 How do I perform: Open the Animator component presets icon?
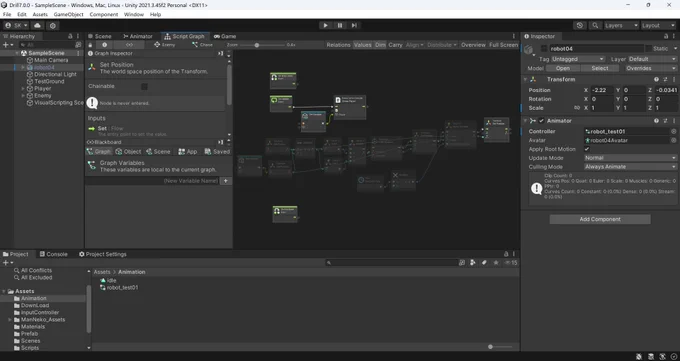pos(665,121)
